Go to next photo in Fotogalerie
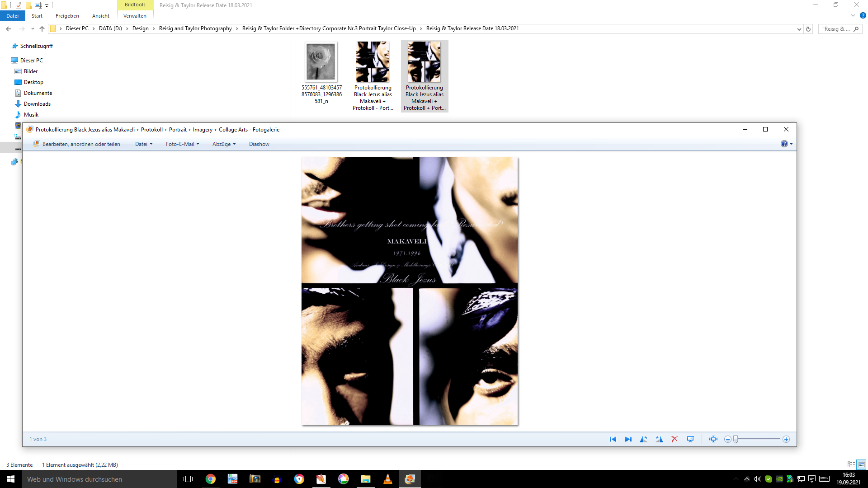The image size is (868, 488). tap(628, 439)
